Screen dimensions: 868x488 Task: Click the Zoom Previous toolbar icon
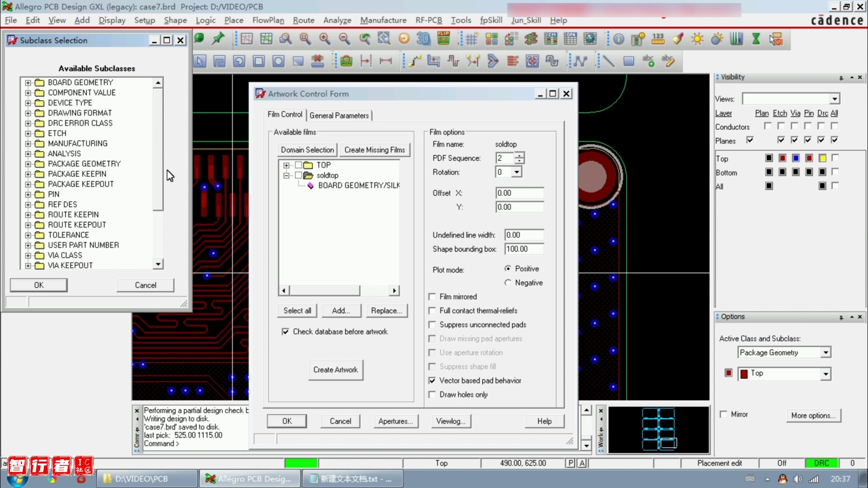point(365,39)
